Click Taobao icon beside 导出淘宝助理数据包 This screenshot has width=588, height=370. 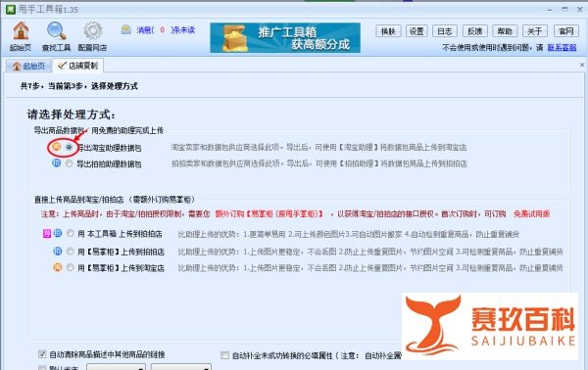tap(56, 147)
